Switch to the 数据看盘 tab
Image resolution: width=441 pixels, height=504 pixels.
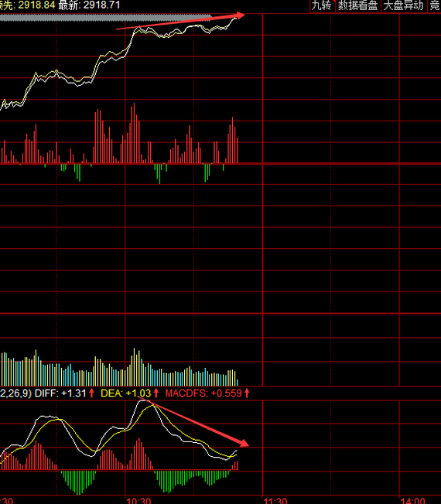pos(358,5)
